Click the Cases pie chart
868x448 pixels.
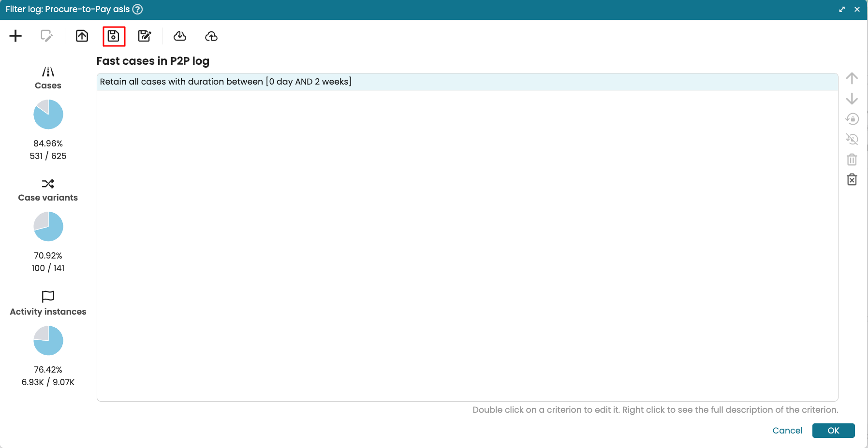pyautogui.click(x=48, y=115)
